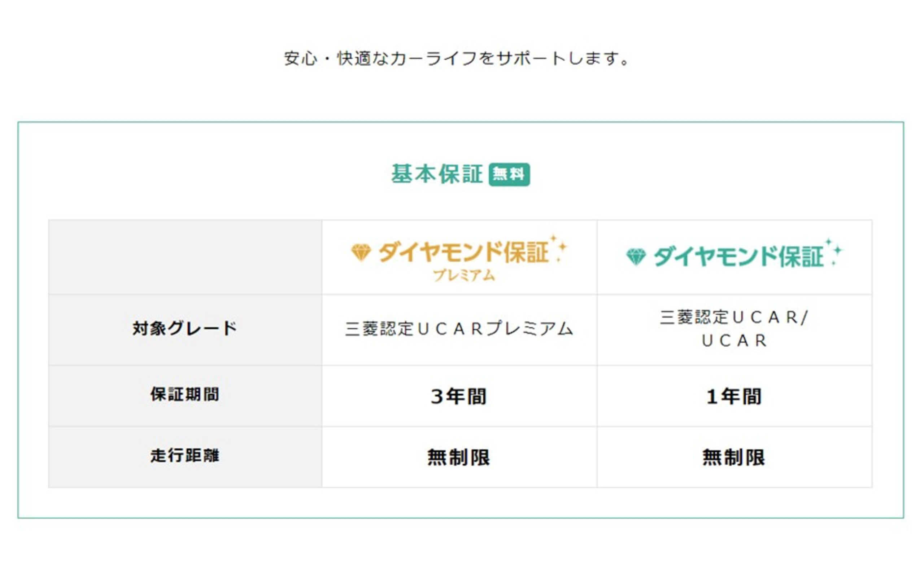Click the 三菱認定UCARプレミアム cell

pos(459,330)
